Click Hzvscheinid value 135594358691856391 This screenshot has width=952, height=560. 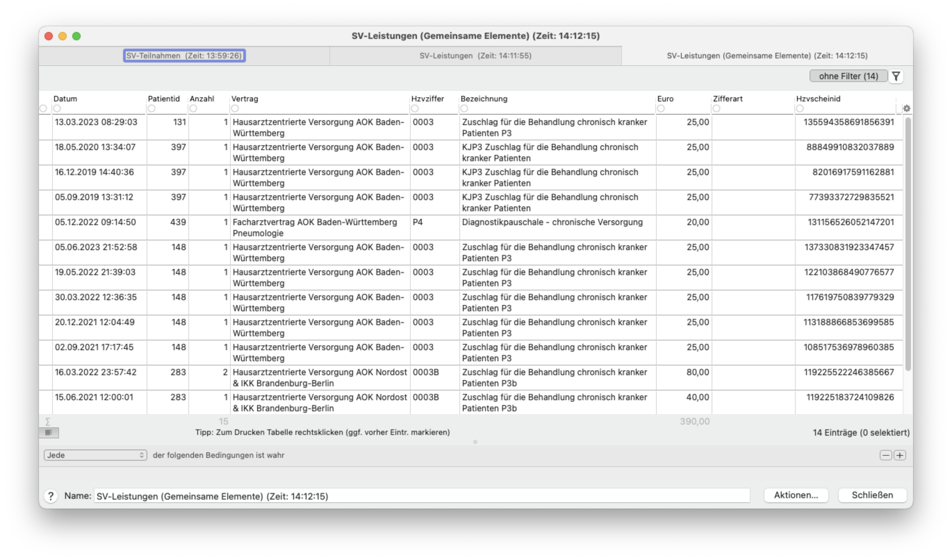pos(848,122)
